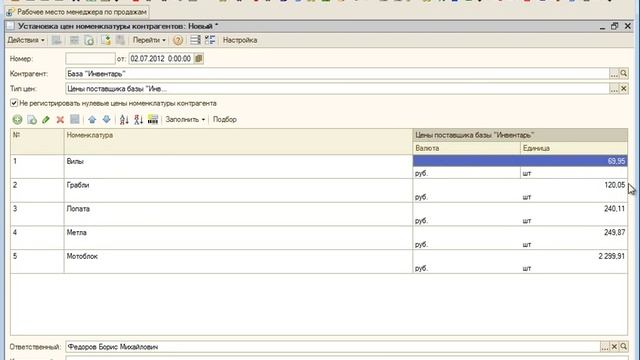Click the Номер input field
Image resolution: width=640 pixels, height=360 pixels.
[x=90, y=59]
